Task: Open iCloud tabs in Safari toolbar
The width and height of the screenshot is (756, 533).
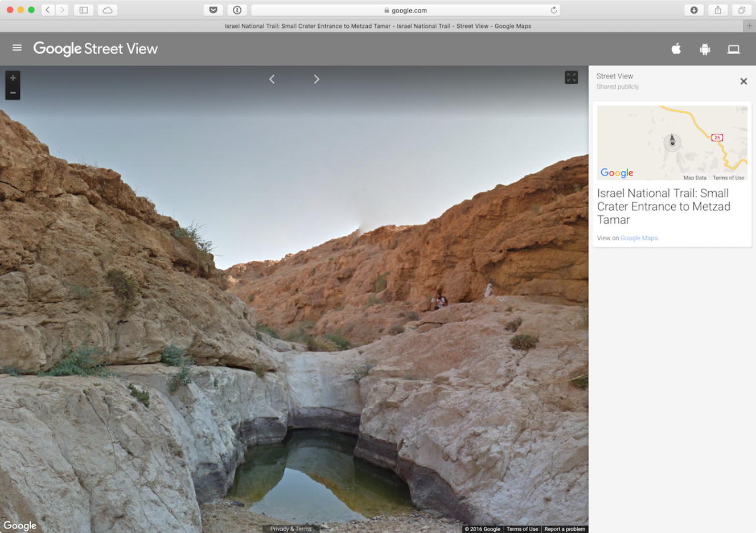Action: click(x=108, y=10)
